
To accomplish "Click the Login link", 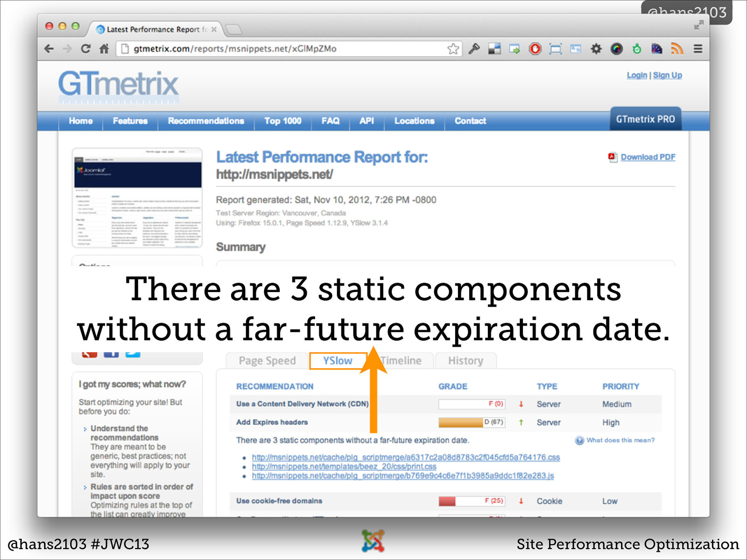I will pyautogui.click(x=637, y=75).
